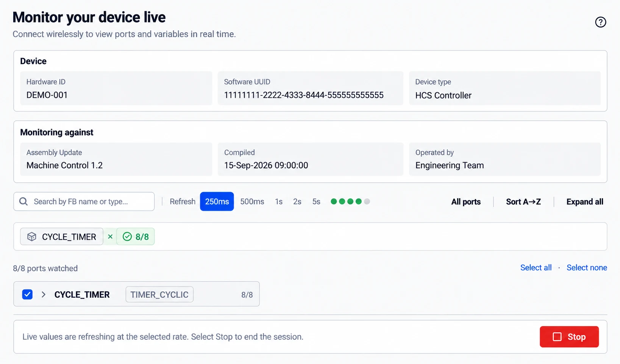The height and width of the screenshot is (364, 620).
Task: Click the search magnifier icon
Action: 23,202
